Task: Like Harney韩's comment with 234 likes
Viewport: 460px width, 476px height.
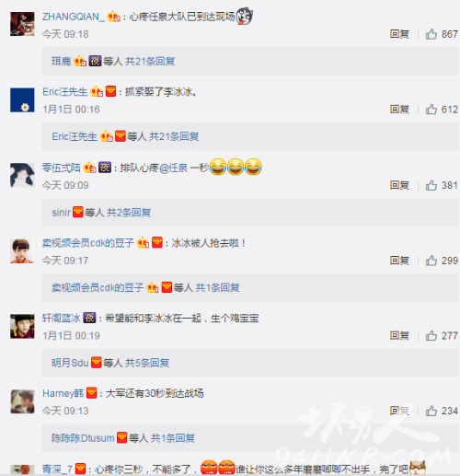Action: click(431, 411)
